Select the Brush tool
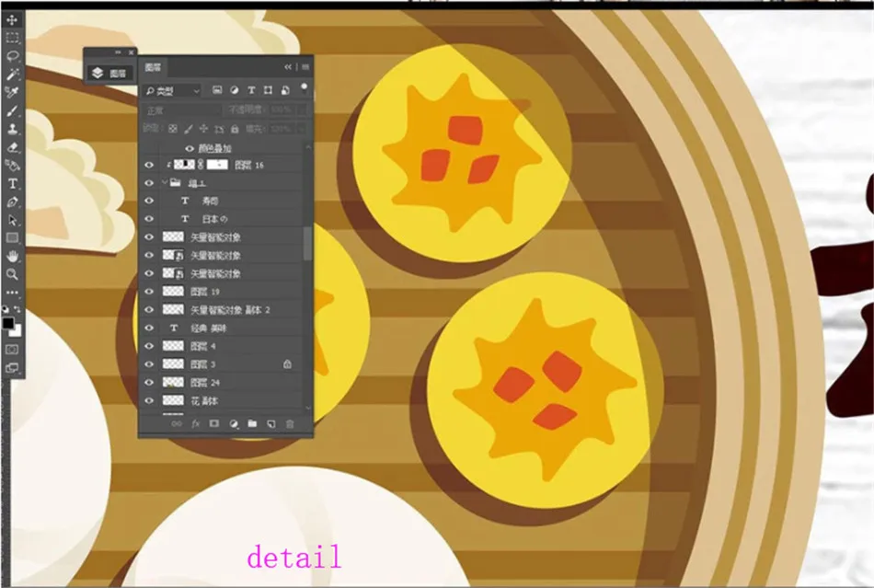This screenshot has height=588, width=874. pyautogui.click(x=12, y=111)
